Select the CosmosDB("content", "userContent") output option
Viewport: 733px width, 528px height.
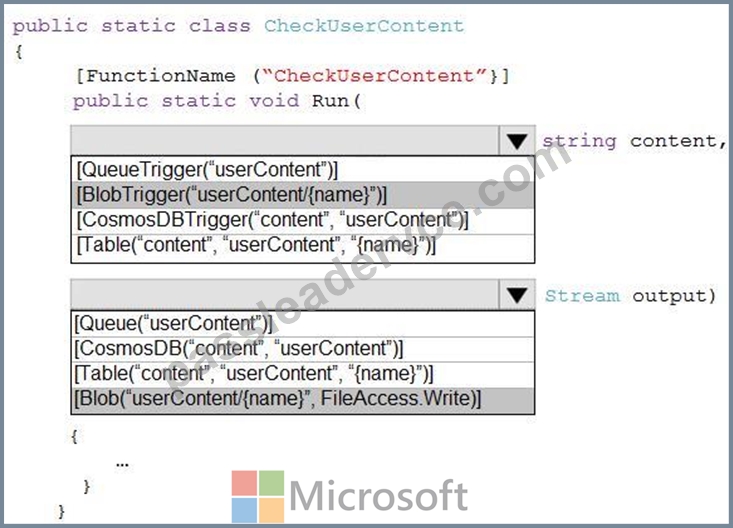click(303, 349)
